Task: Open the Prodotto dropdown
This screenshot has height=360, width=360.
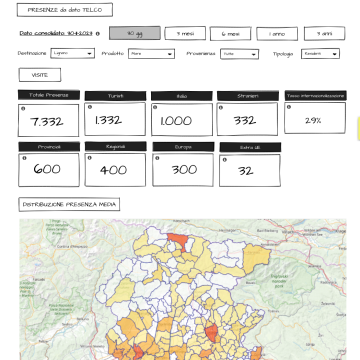Action: coord(151,54)
